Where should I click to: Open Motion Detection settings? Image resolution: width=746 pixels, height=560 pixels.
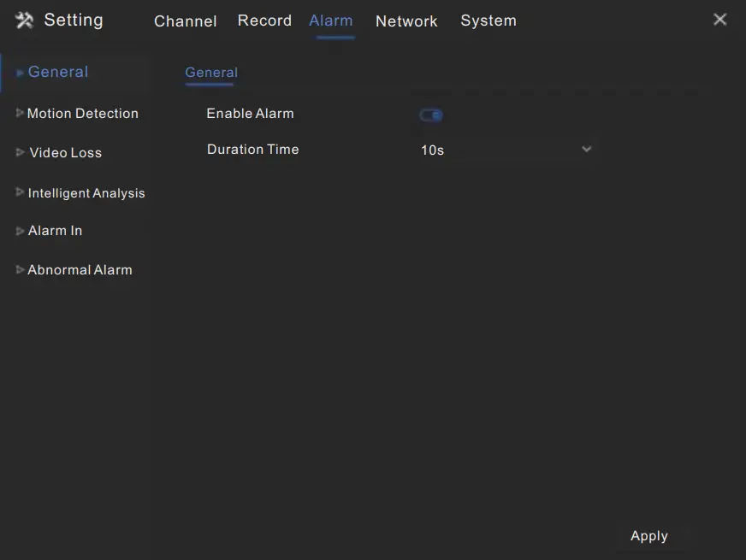(82, 114)
